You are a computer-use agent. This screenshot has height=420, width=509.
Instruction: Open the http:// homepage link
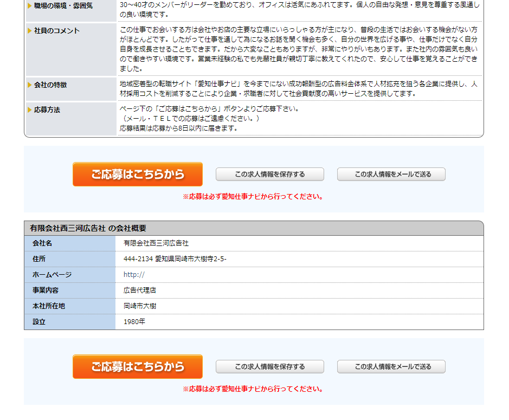(134, 275)
